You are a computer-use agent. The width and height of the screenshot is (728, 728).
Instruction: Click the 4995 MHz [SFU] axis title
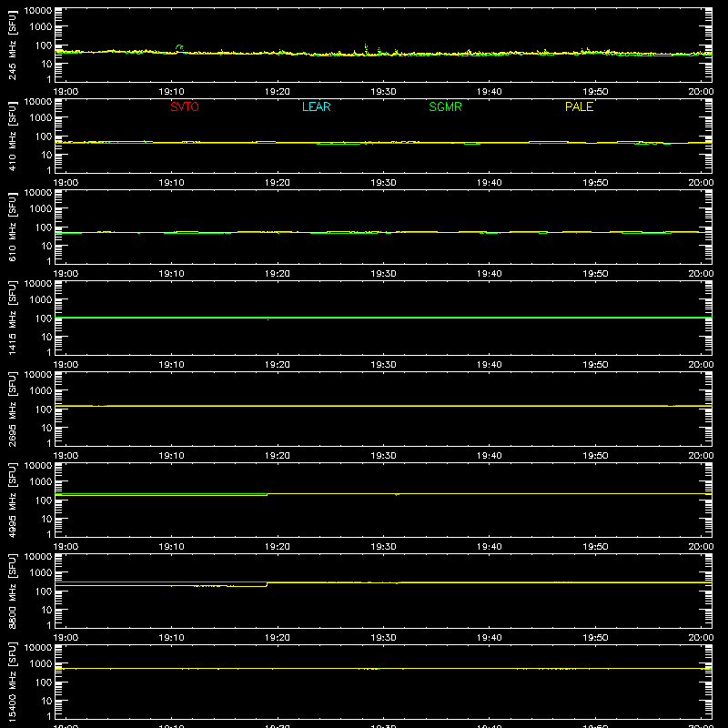tap(13, 500)
